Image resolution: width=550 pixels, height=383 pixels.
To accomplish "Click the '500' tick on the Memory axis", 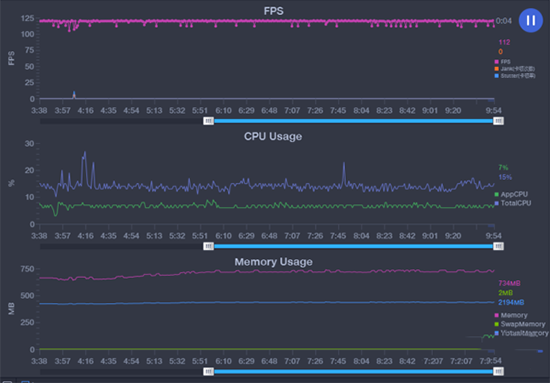I will click(27, 296).
